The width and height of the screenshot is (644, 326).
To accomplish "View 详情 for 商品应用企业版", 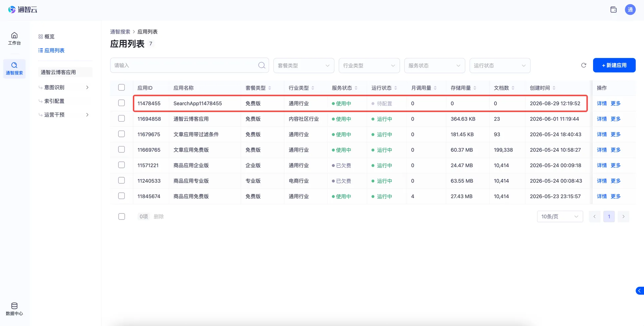I will pos(602,166).
